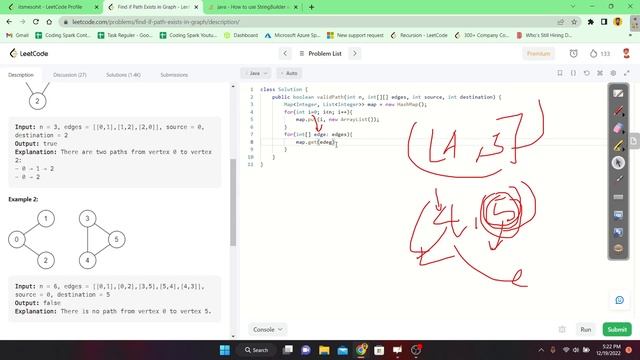
Task: Click the editor keyboard shortcuts icon
Action: tap(600, 73)
